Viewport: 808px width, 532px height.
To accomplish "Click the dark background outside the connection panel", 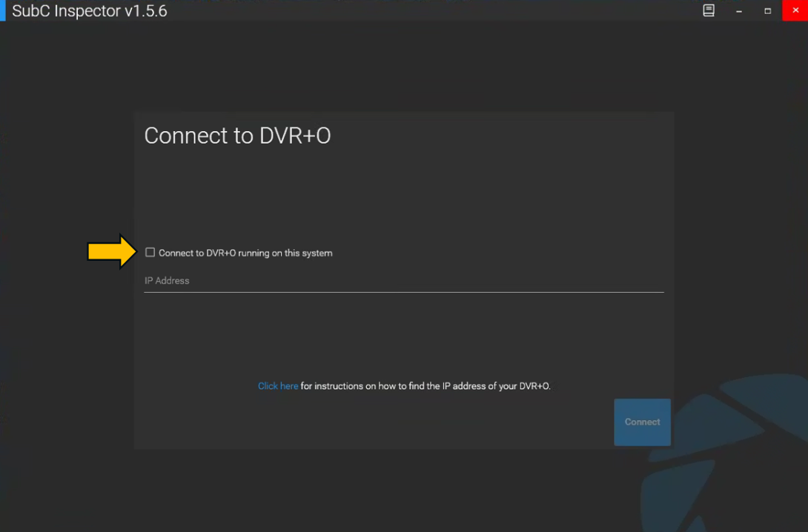I will [x=67, y=370].
